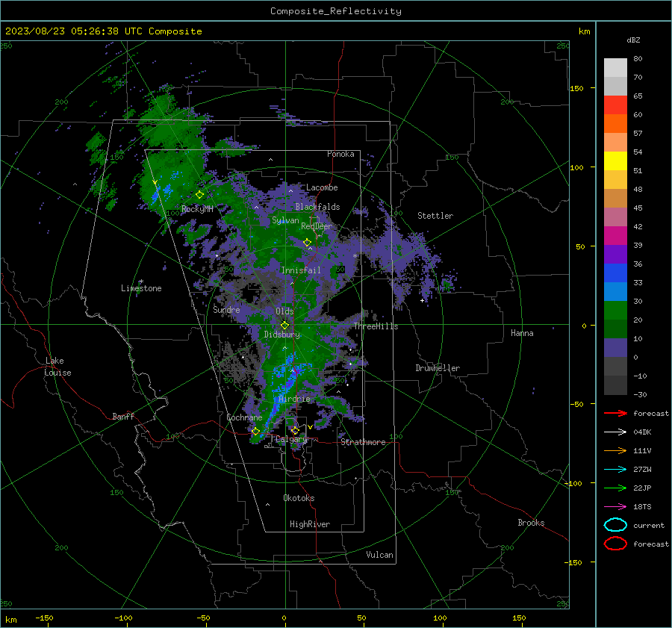Click the -150 bottom axis tick label
The height and width of the screenshot is (628, 672).
click(x=44, y=618)
